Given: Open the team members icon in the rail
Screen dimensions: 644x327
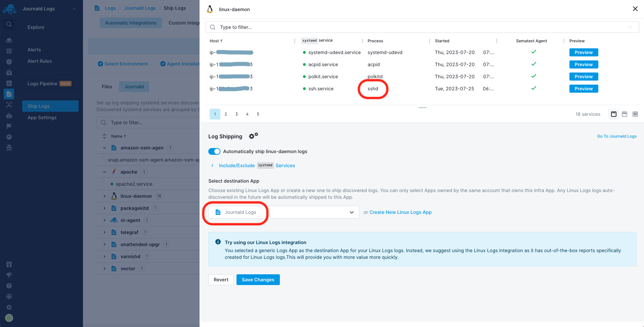Looking at the screenshot, I should [x=9, y=296].
